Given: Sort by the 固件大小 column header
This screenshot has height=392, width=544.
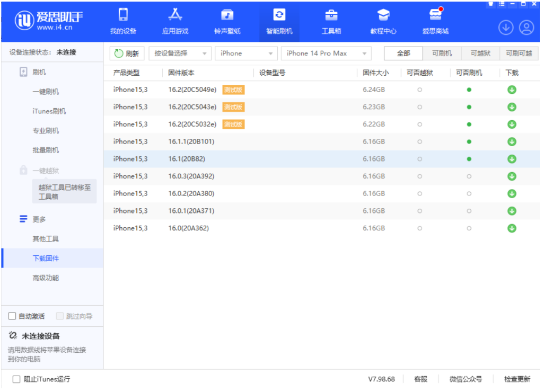Looking at the screenshot, I should 376,73.
